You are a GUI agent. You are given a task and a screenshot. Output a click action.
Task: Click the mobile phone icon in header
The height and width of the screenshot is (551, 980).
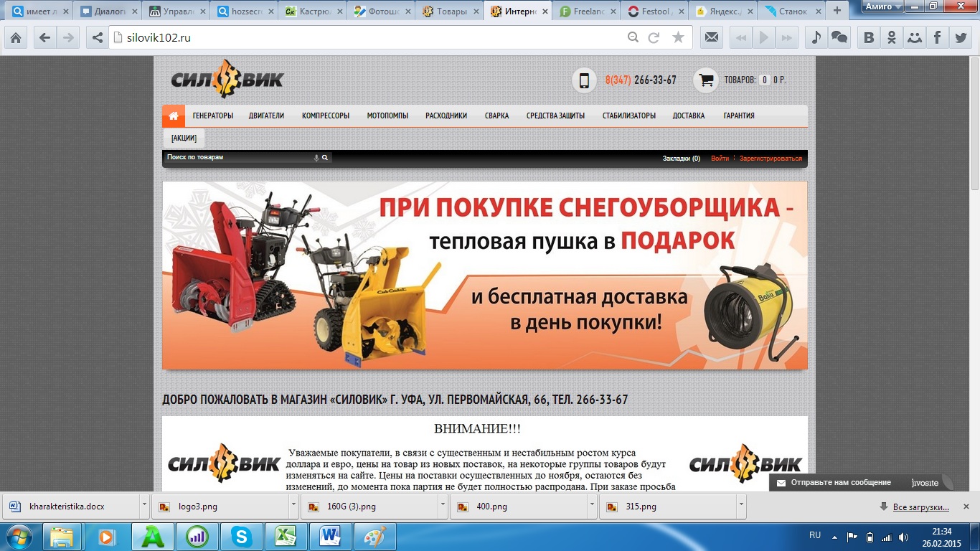pos(584,80)
